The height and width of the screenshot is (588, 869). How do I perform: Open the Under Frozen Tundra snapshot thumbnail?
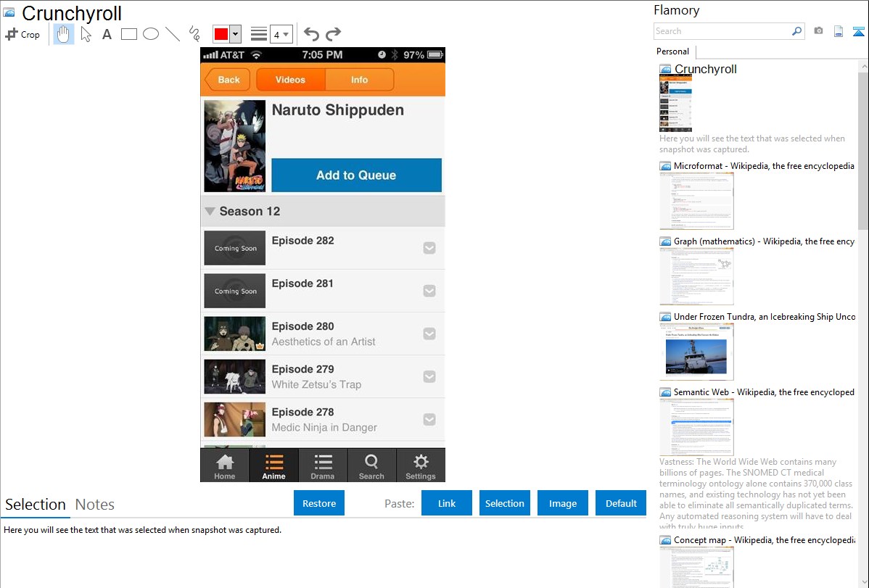coord(696,352)
